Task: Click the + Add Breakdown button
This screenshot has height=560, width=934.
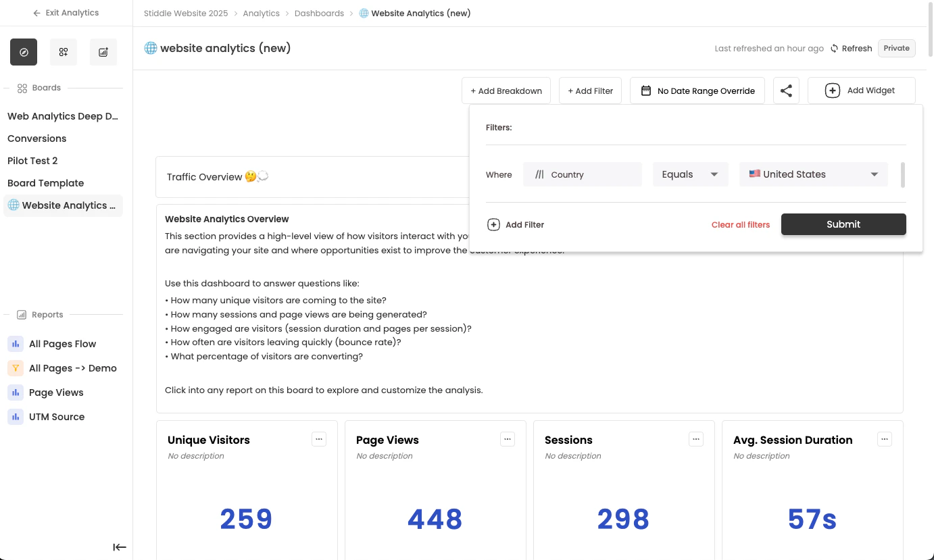Action: [506, 91]
